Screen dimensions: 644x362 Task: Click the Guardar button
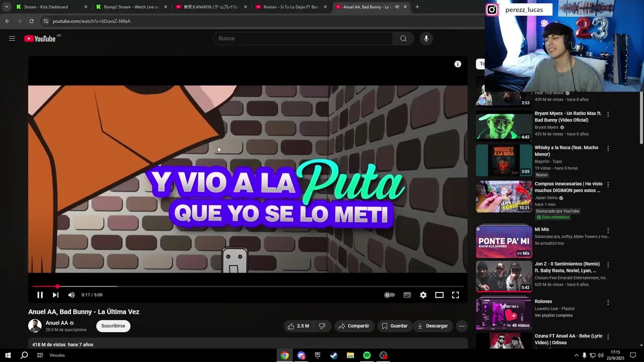(394, 326)
